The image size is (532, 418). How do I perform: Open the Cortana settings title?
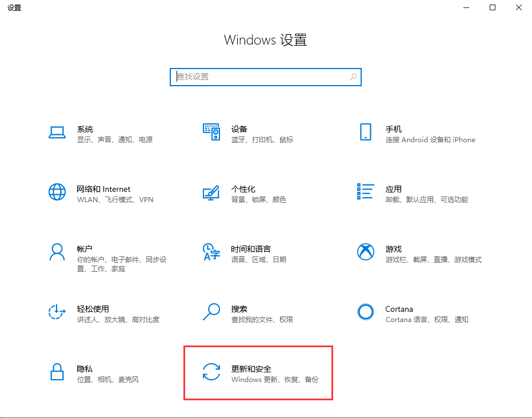399,309
